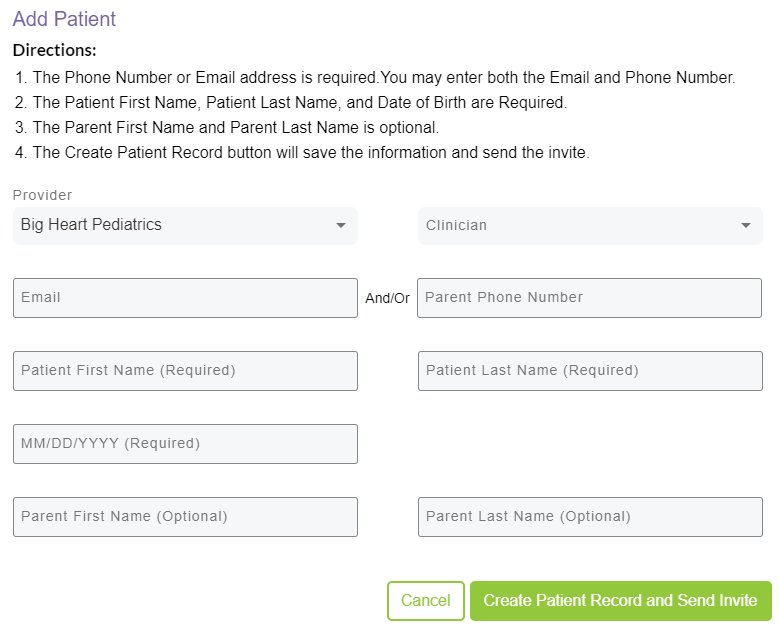The image size is (779, 626).
Task: Select the Patient First Name field
Action: [185, 371]
